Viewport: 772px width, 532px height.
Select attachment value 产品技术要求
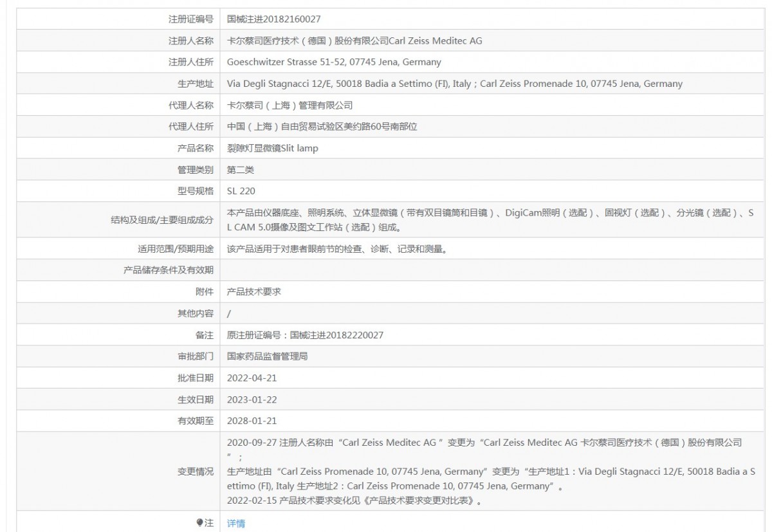(x=254, y=291)
